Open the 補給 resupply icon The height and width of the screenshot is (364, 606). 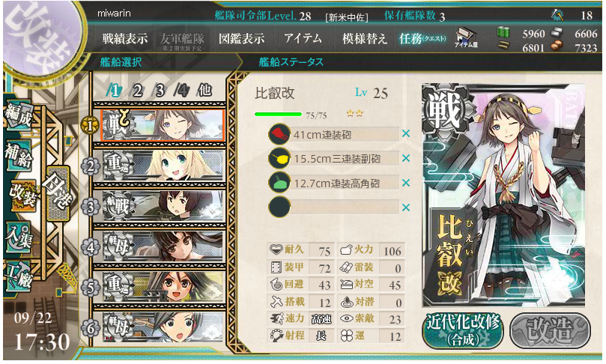pyautogui.click(x=18, y=155)
